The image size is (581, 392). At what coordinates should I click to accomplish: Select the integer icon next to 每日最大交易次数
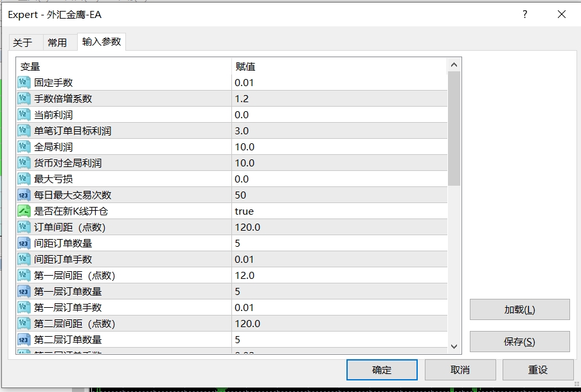click(24, 195)
